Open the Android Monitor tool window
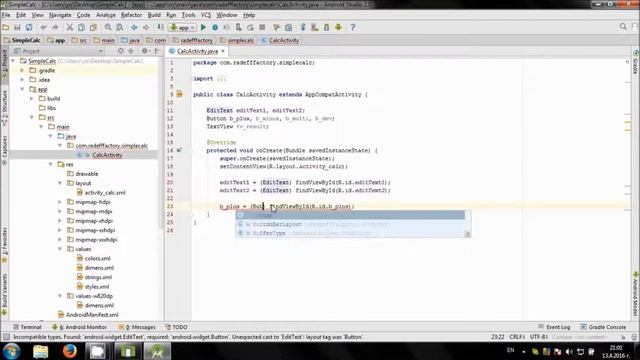 point(80,327)
